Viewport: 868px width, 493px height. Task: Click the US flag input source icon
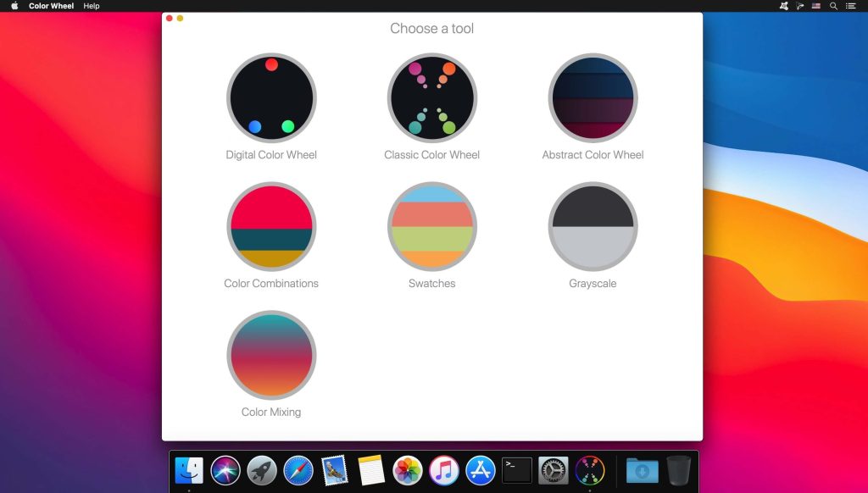click(815, 6)
